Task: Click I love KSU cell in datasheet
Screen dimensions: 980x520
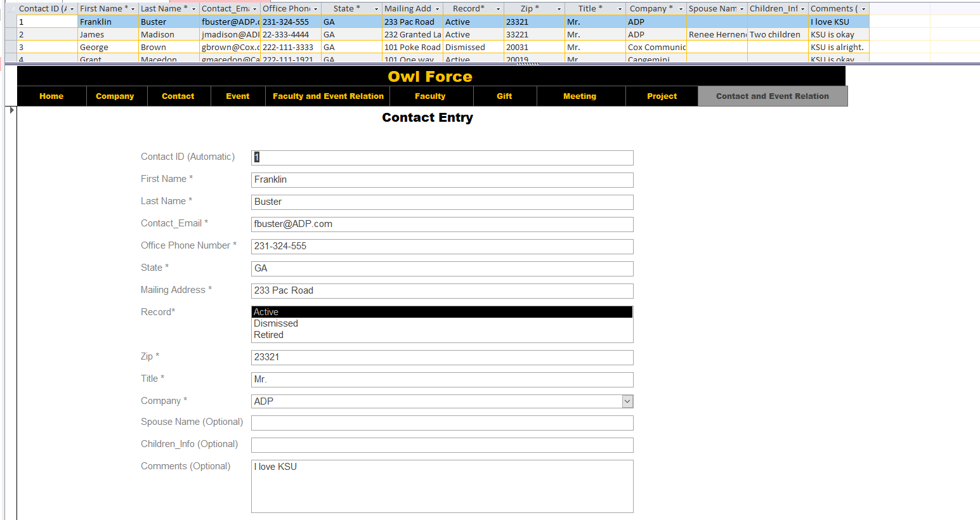Action: click(839, 22)
